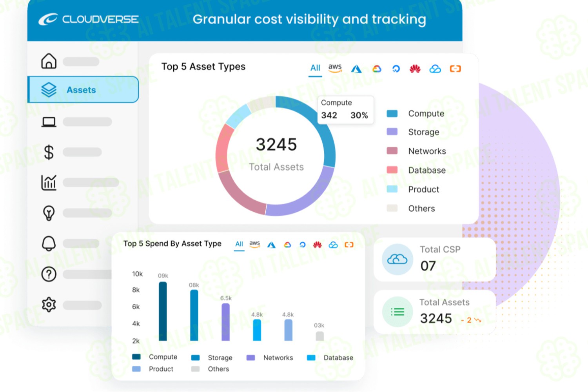
Task: Open the dollar sign cost icon
Action: (x=49, y=152)
